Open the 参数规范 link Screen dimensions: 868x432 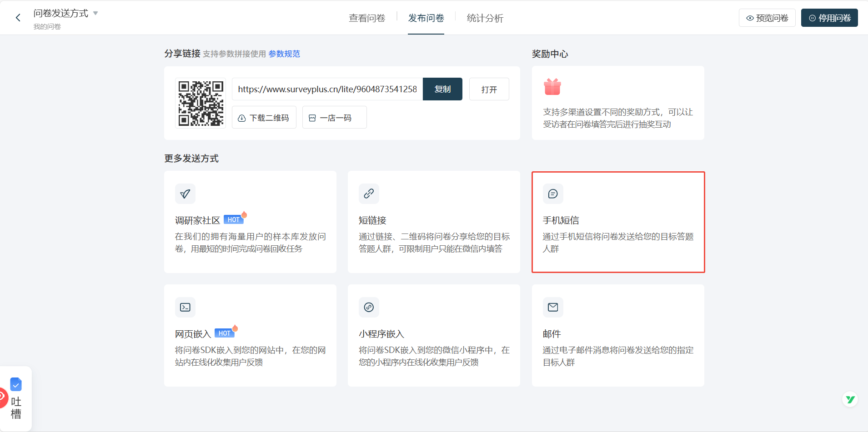coord(283,54)
